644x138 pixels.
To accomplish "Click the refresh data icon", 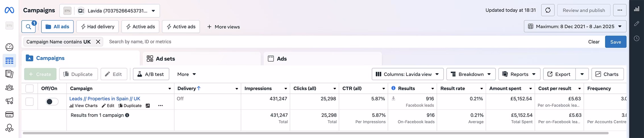I will click(548, 10).
